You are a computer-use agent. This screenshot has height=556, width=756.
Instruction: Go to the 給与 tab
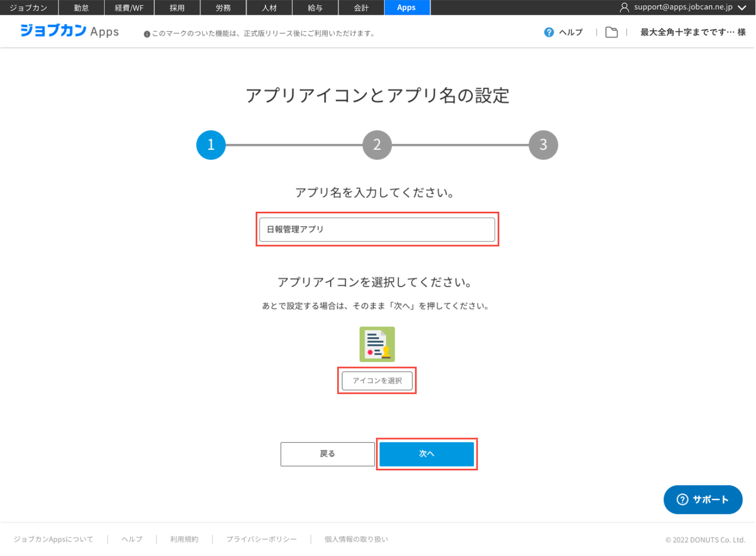tap(315, 8)
